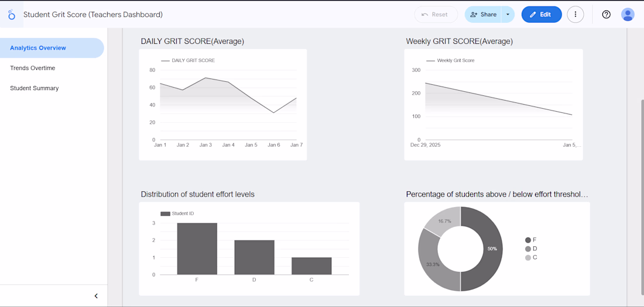Viewport: 644px width, 307px height.
Task: Open the help question mark icon
Action: point(606,15)
